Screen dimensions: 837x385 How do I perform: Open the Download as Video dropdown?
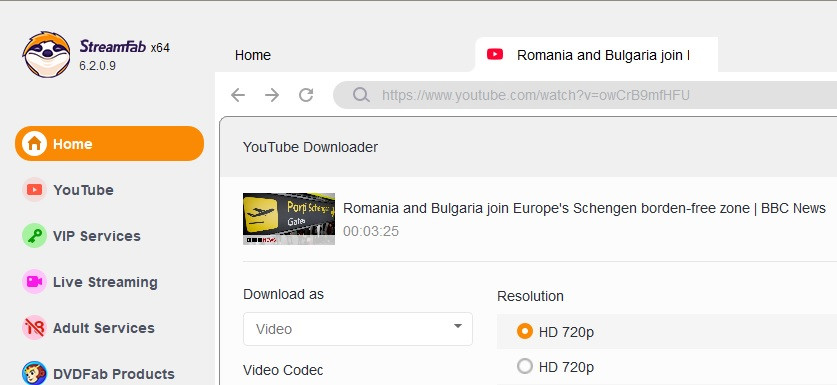358,329
